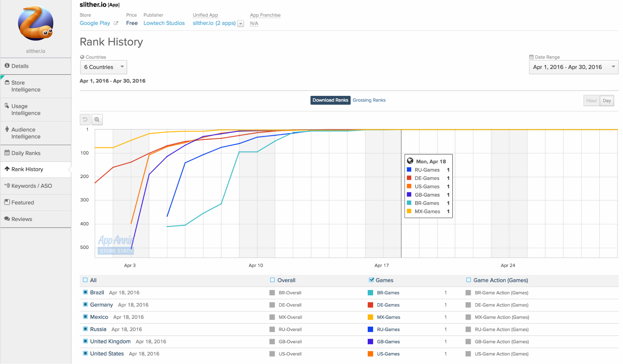Toggle the purple GB-Games swatch
This screenshot has height=364, width=623.
click(371, 342)
